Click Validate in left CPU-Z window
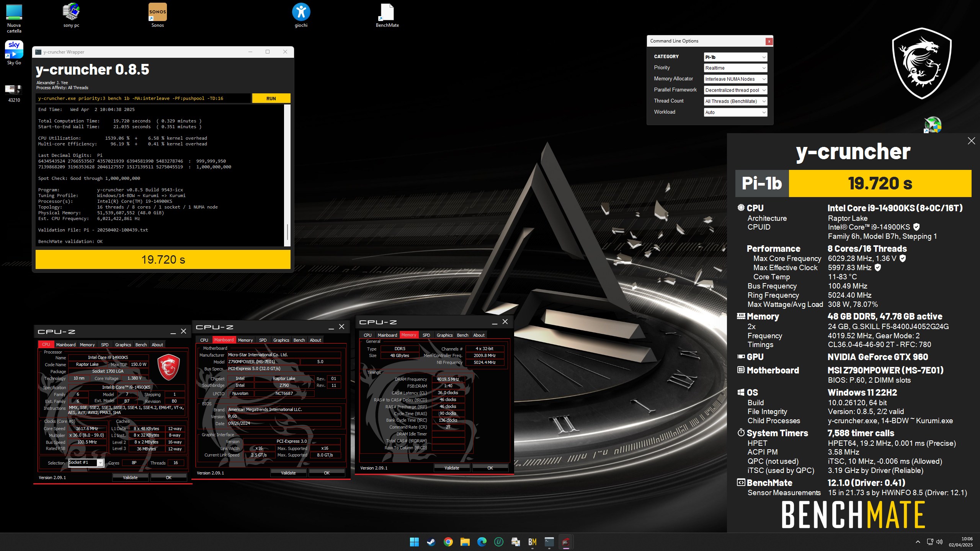The image size is (980, 551). coord(130,478)
